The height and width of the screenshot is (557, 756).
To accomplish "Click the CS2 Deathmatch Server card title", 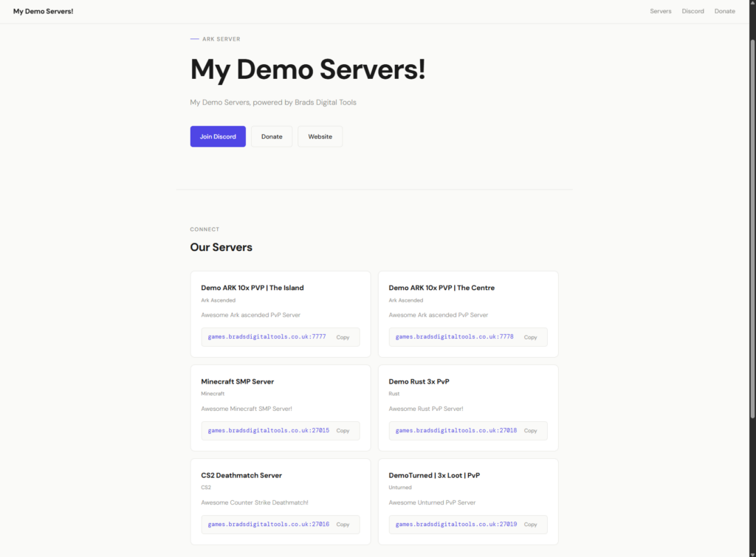I will coord(241,475).
